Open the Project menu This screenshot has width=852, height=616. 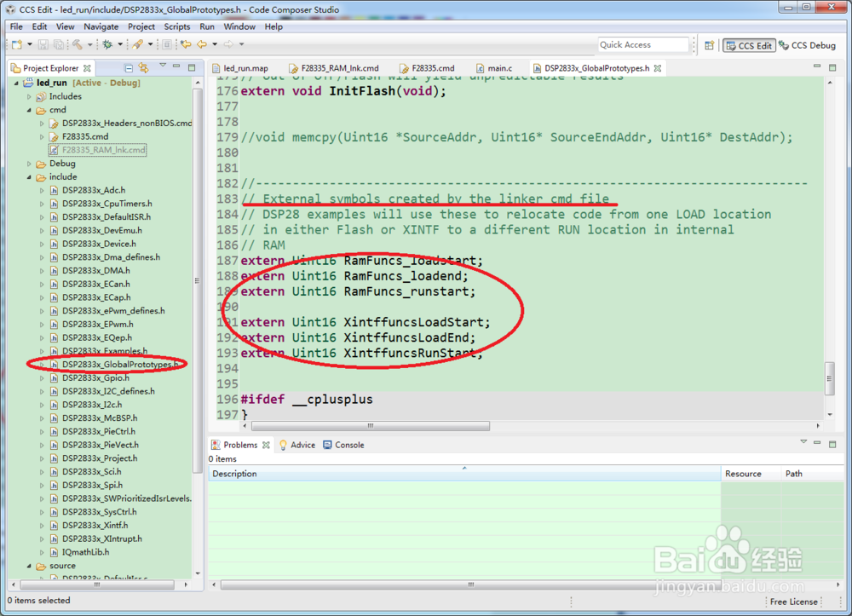pos(141,26)
